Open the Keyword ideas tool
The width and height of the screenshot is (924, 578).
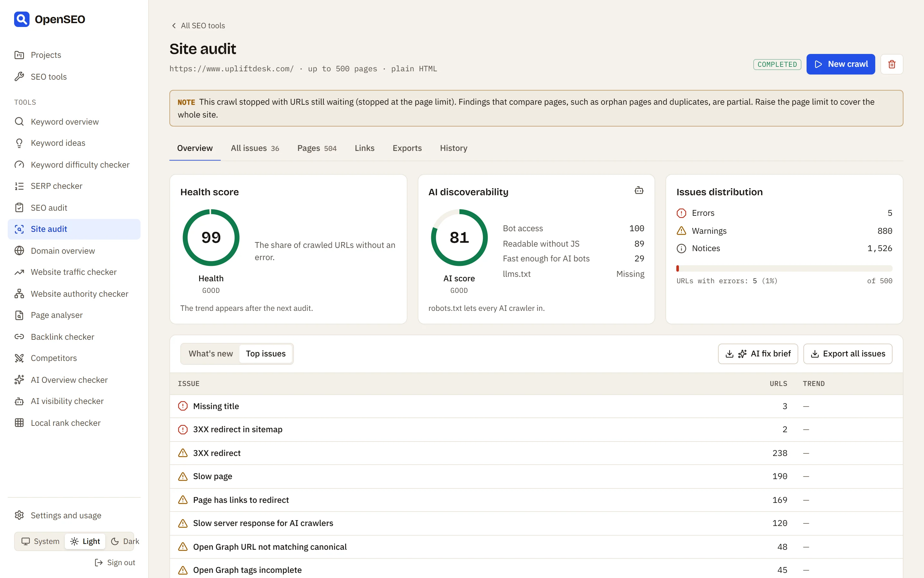pos(74,143)
